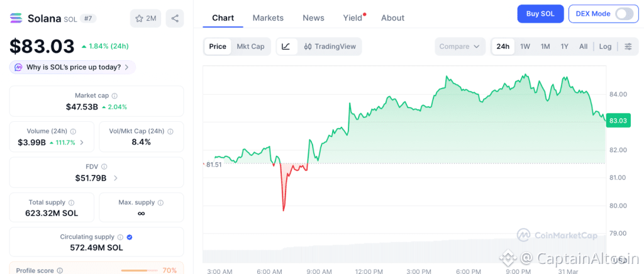Open "Why is SOL's price up today?"
644x274 pixels.
[72, 67]
